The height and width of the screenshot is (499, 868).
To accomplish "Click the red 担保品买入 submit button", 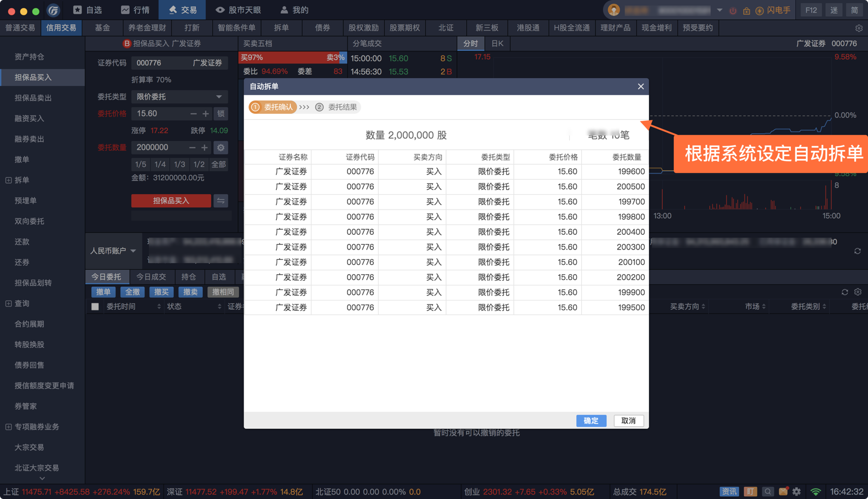I will point(171,201).
